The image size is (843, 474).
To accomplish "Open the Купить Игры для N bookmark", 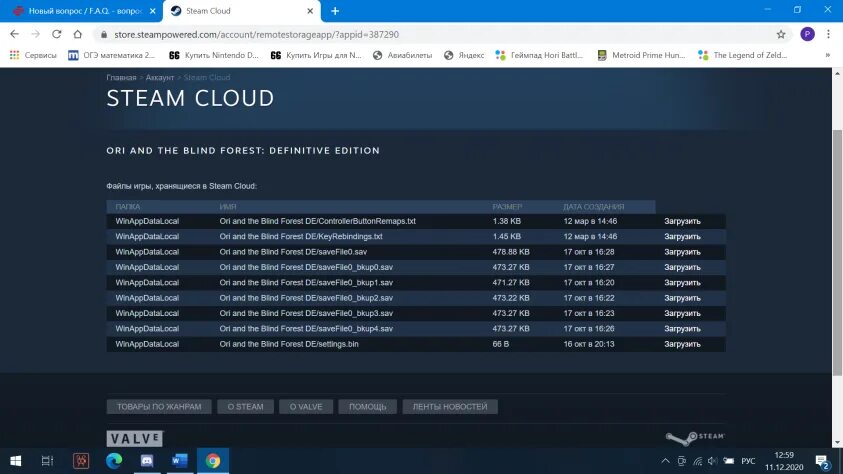I will tap(316, 55).
